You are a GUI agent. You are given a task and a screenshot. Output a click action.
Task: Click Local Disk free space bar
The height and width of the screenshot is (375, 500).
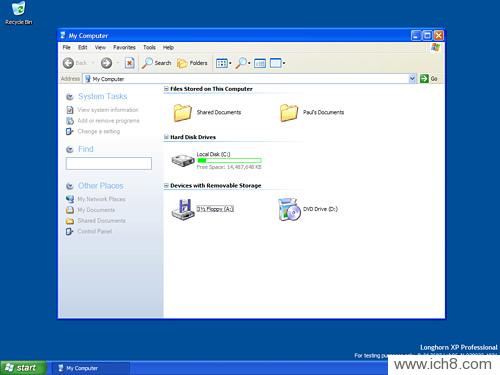point(229,161)
